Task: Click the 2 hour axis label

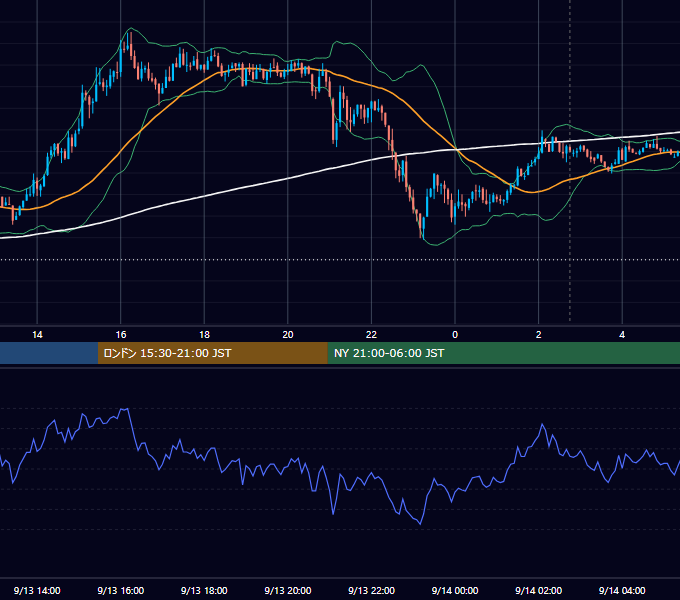Action: 539,335
